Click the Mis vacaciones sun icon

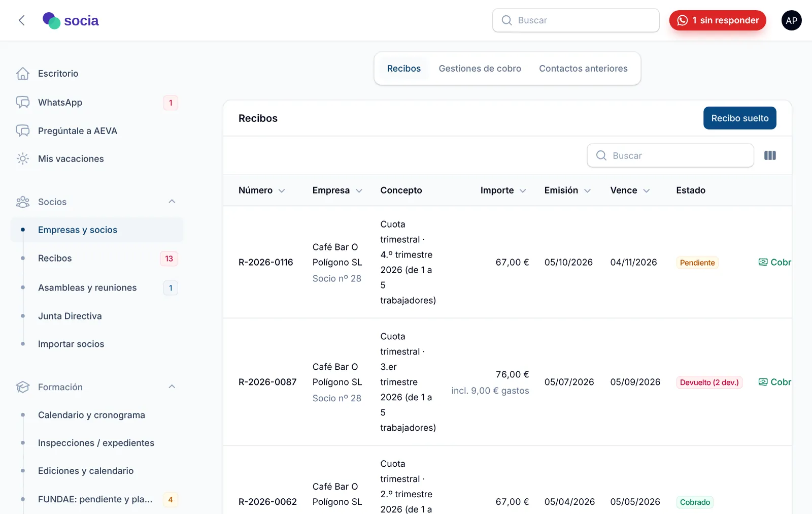pos(23,159)
